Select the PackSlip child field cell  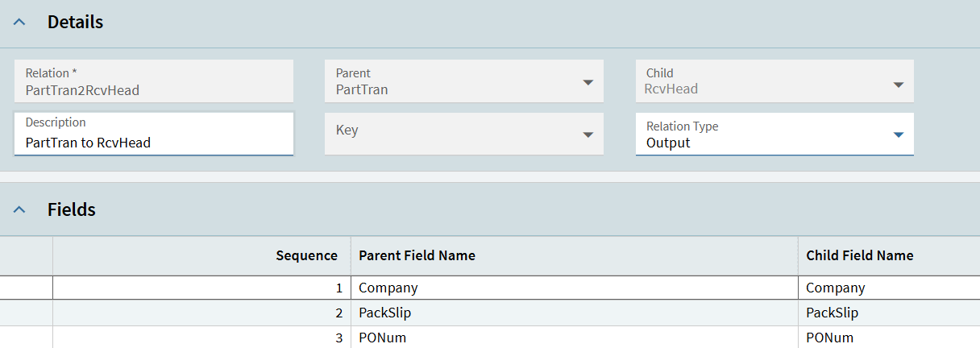[x=887, y=313]
